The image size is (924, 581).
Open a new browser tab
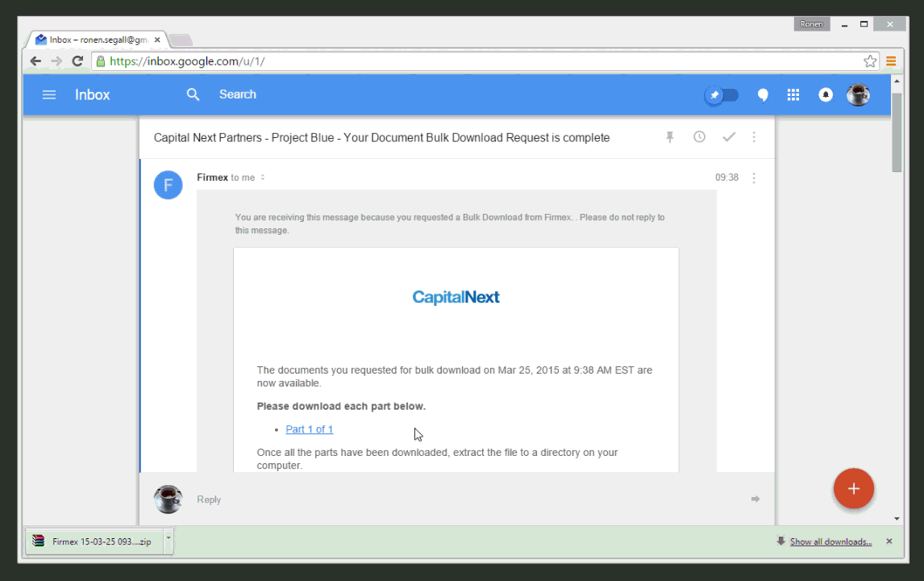pos(181,40)
